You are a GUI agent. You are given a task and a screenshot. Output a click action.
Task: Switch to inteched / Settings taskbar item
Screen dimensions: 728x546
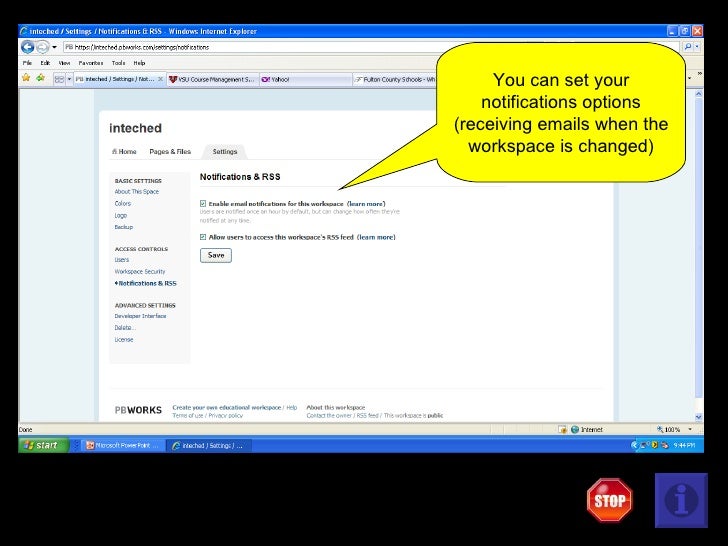tap(208, 445)
